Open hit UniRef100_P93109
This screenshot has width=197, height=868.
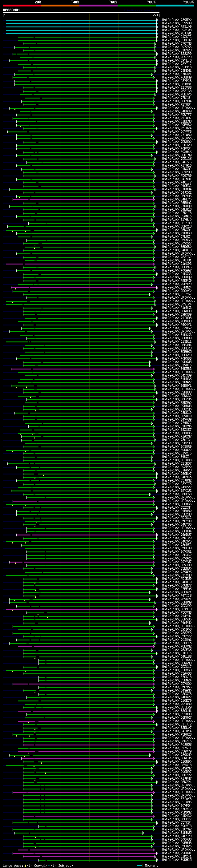click(x=176, y=26)
